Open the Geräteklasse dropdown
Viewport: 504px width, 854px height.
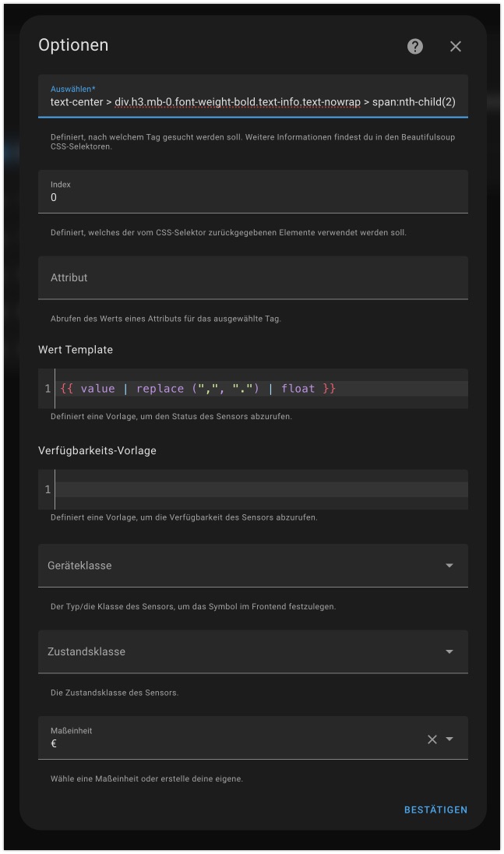click(253, 566)
